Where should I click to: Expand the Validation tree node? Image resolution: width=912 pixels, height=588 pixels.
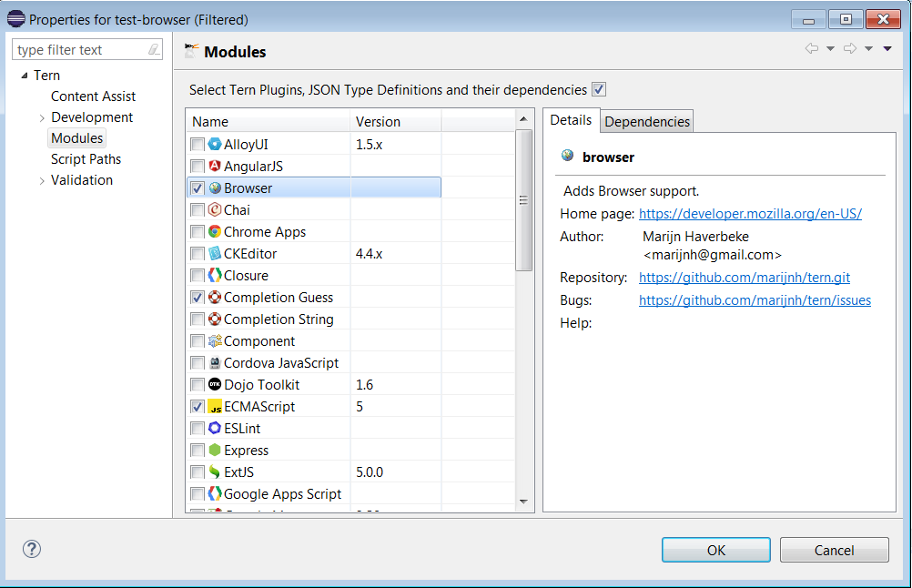[42, 181]
